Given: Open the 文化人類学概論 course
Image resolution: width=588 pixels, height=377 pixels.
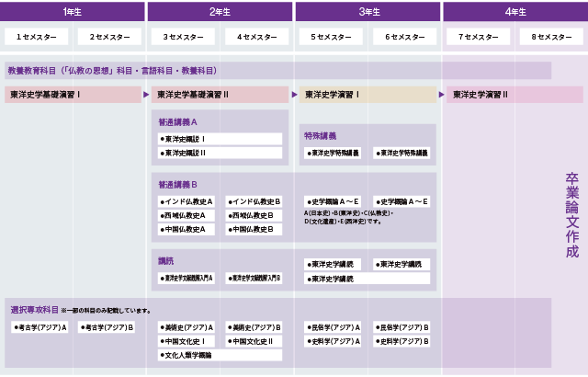Looking at the screenshot, I should (x=220, y=355).
